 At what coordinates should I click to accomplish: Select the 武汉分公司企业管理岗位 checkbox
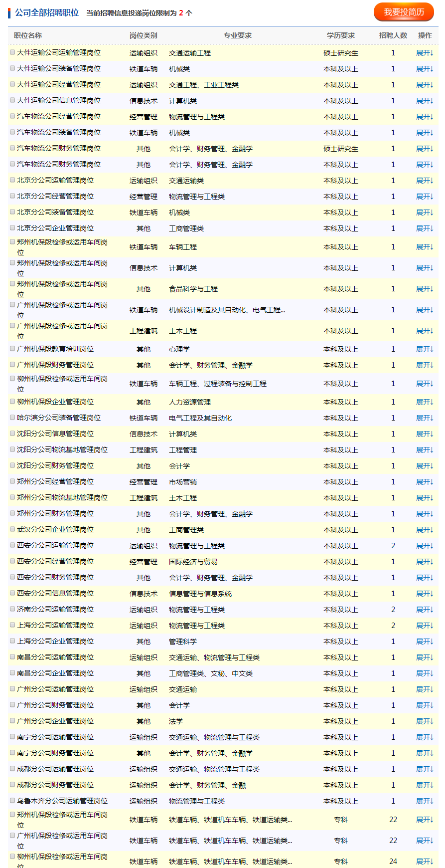click(x=12, y=529)
